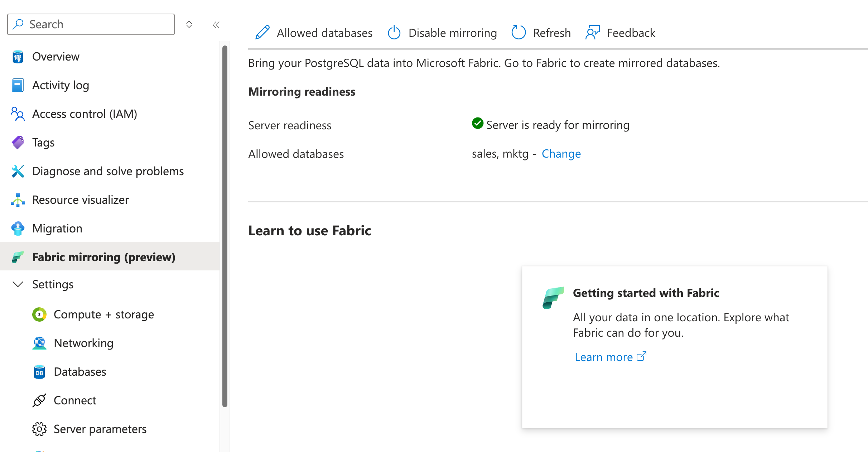868x452 pixels.
Task: Open the Resource visualizer
Action: point(80,199)
